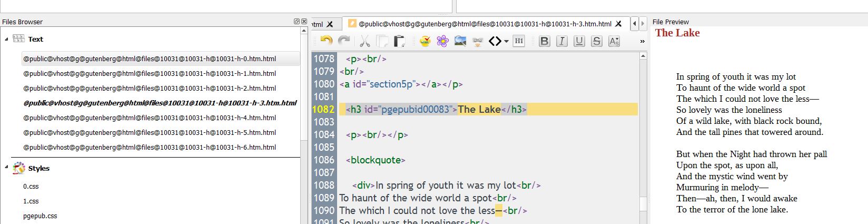Collapse the Text folder in Files Browser

6,39
